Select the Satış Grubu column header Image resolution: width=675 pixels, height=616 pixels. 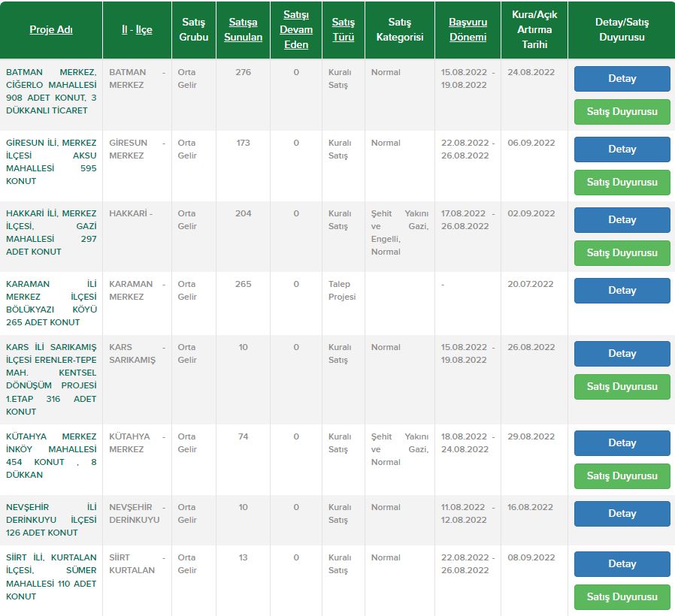click(x=193, y=30)
